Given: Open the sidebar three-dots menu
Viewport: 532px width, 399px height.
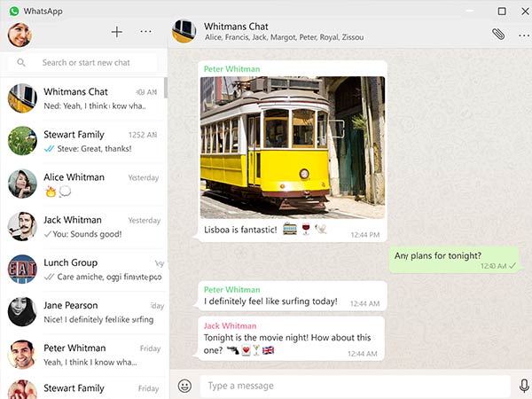Looking at the screenshot, I should [146, 32].
